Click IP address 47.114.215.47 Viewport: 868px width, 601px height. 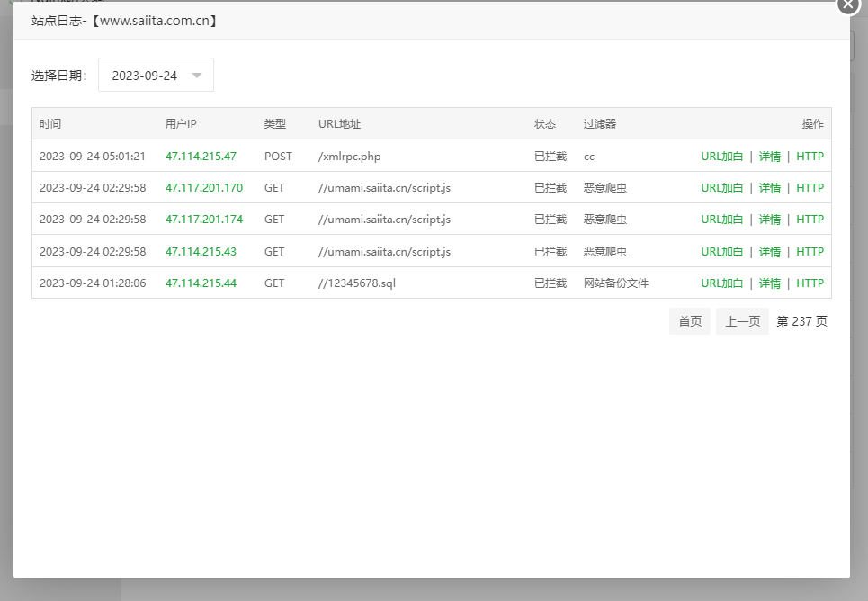tap(201, 156)
